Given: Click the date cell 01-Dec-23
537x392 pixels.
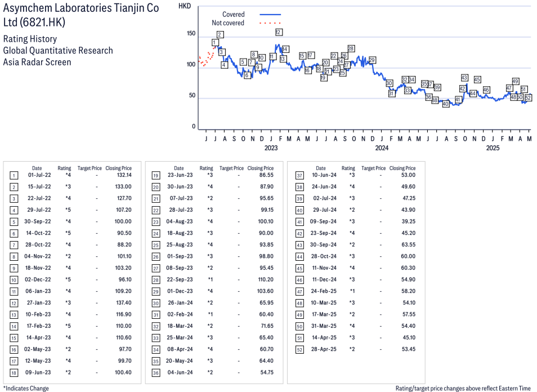Looking at the screenshot, I should pyautogui.click(x=180, y=291).
